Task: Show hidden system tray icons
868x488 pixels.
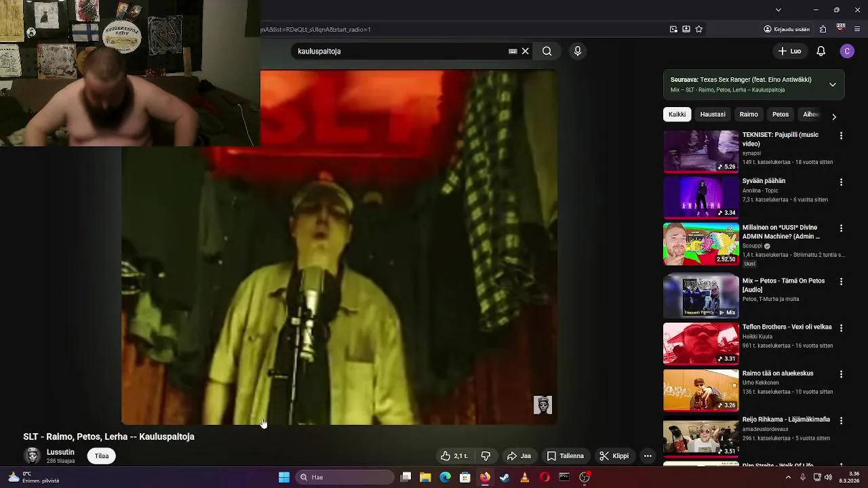Action: pos(788,477)
